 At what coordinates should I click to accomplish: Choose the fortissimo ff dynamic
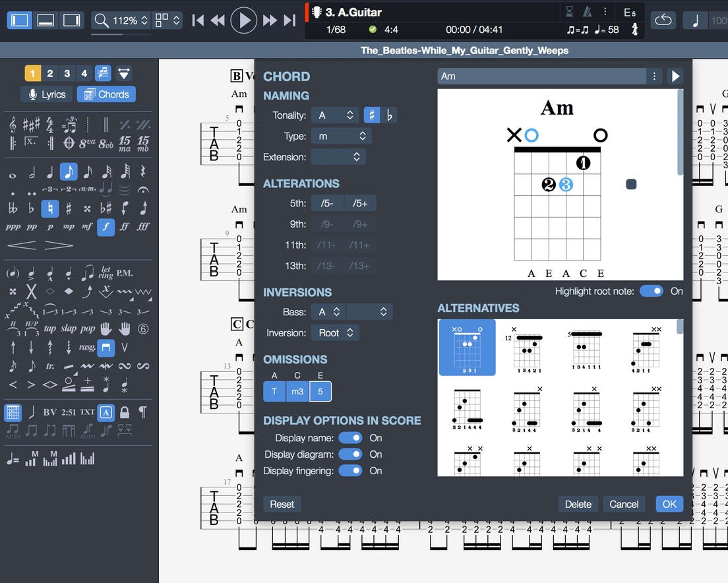(x=125, y=227)
